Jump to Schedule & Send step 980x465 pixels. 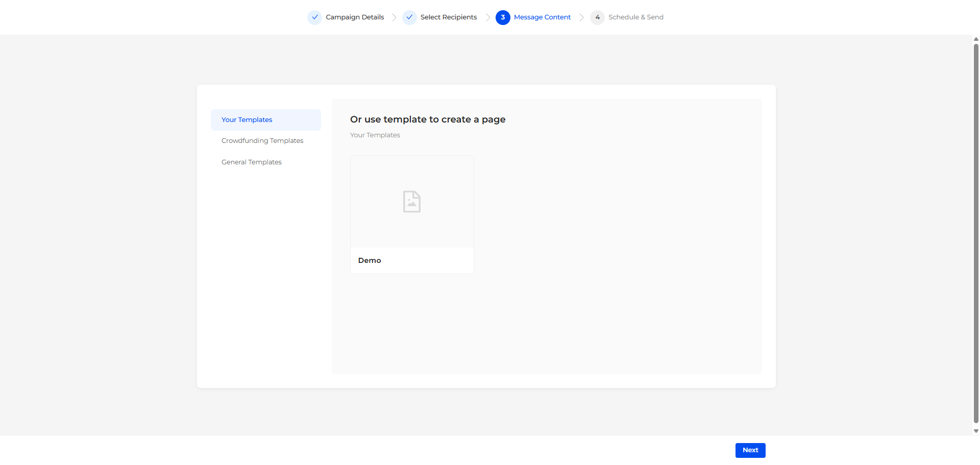tap(635, 17)
